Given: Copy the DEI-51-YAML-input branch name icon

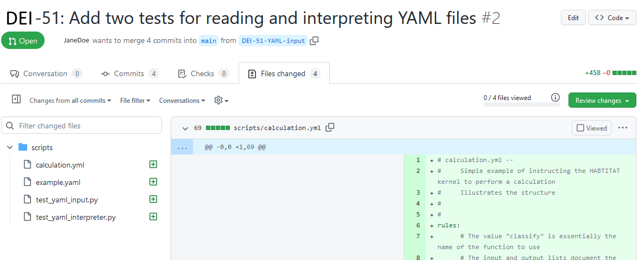Looking at the screenshot, I should tap(314, 41).
